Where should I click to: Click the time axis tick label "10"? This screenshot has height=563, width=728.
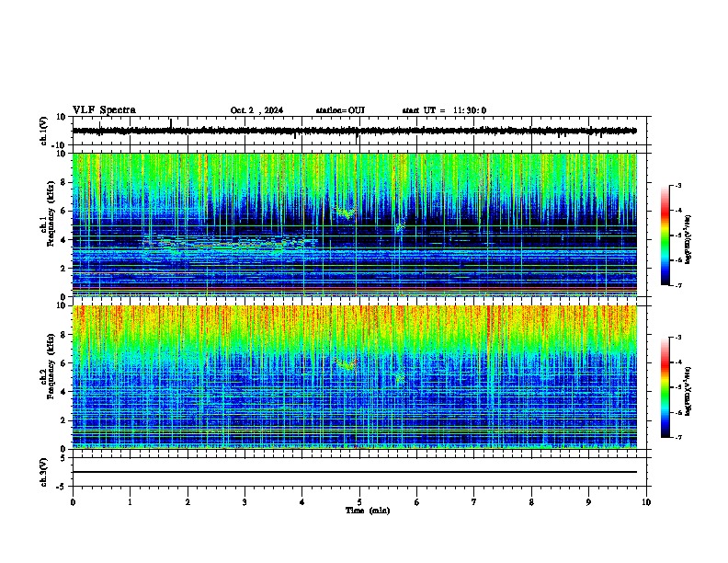click(646, 502)
